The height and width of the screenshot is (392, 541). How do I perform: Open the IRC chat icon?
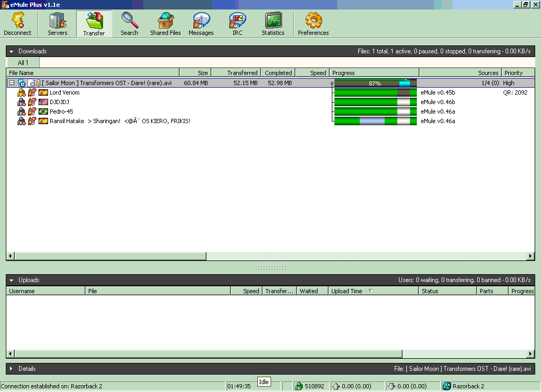tap(237, 24)
